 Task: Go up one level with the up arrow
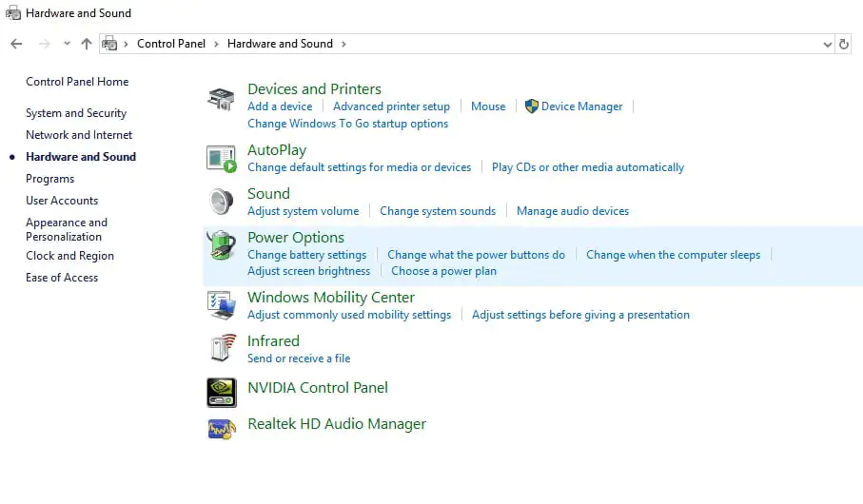pyautogui.click(x=87, y=44)
